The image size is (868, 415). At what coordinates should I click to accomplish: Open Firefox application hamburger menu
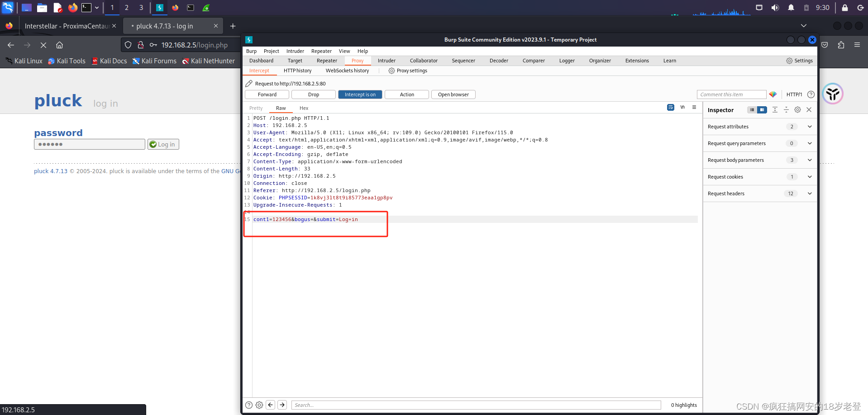point(857,45)
